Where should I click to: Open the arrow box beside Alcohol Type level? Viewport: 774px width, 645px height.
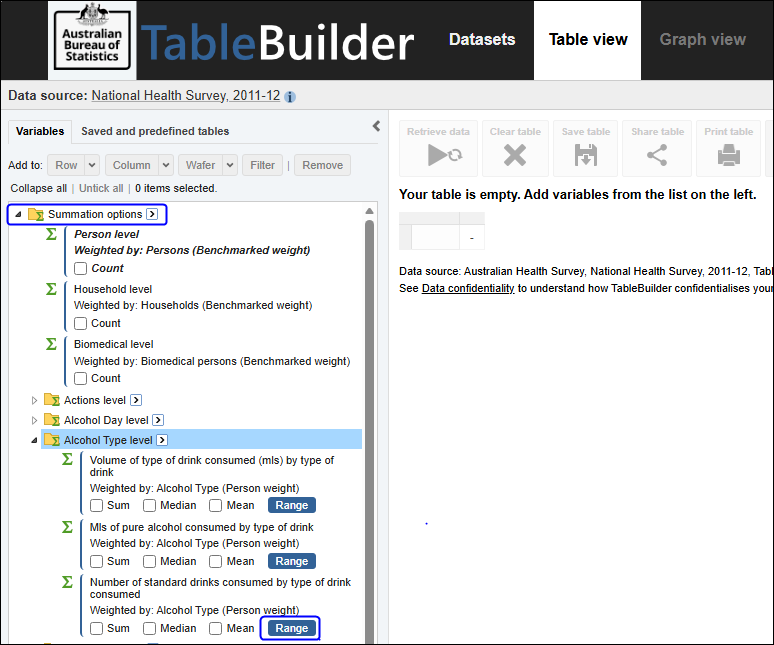(x=162, y=440)
